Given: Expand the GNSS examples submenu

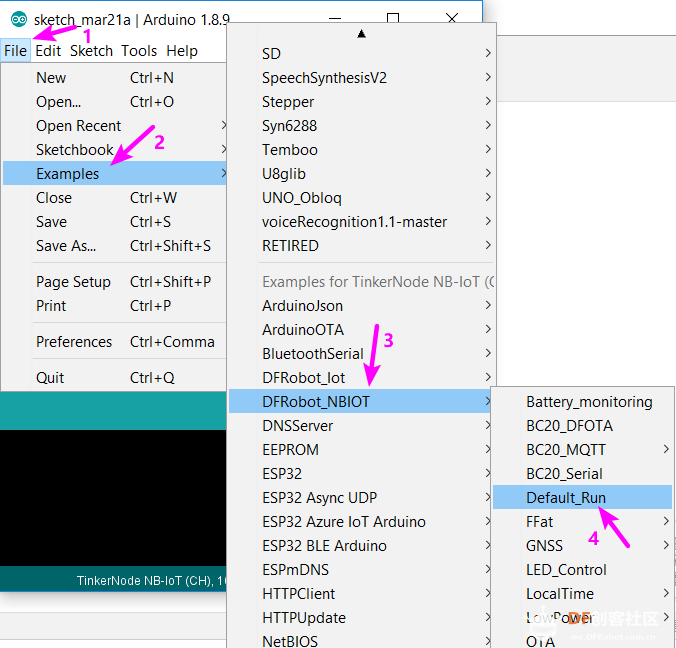Looking at the screenshot, I should (x=582, y=546).
